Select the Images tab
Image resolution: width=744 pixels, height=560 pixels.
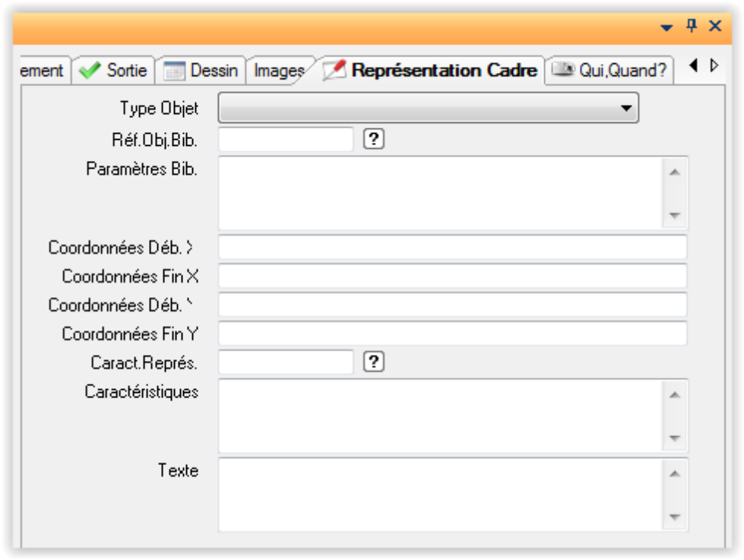coord(277,71)
